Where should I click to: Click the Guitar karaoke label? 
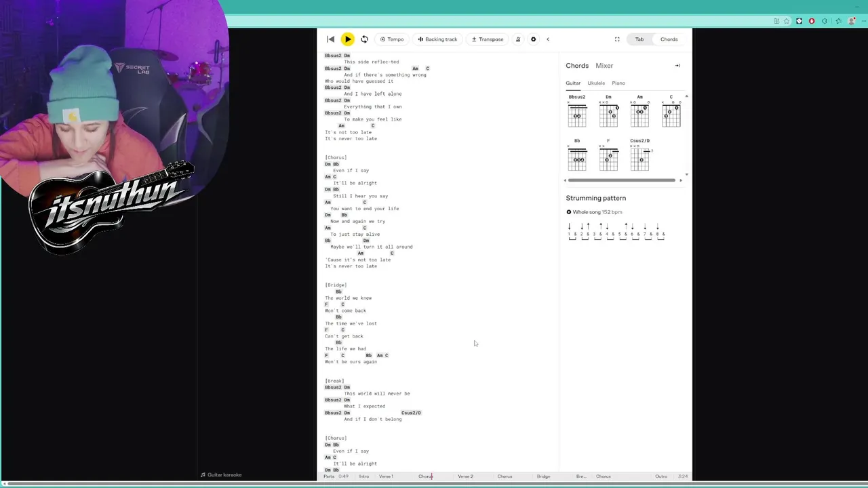(221, 475)
